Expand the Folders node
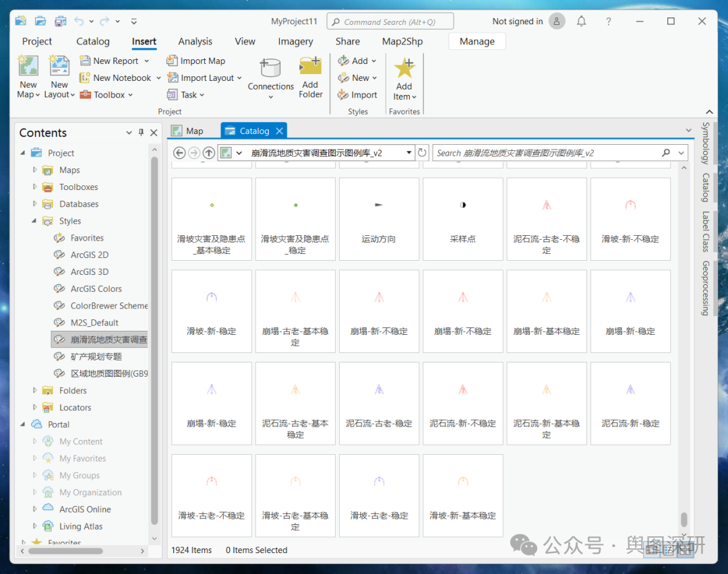Screen dimensions: 728x574 pyautogui.click(x=34, y=390)
